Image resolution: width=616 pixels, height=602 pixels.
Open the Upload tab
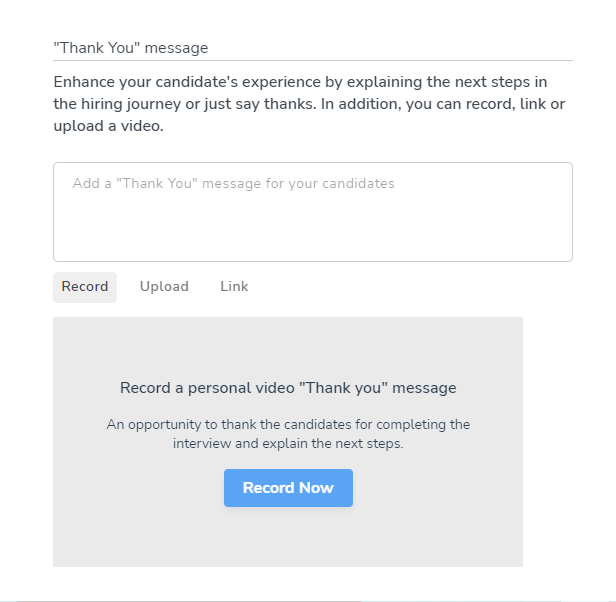pyautogui.click(x=164, y=287)
